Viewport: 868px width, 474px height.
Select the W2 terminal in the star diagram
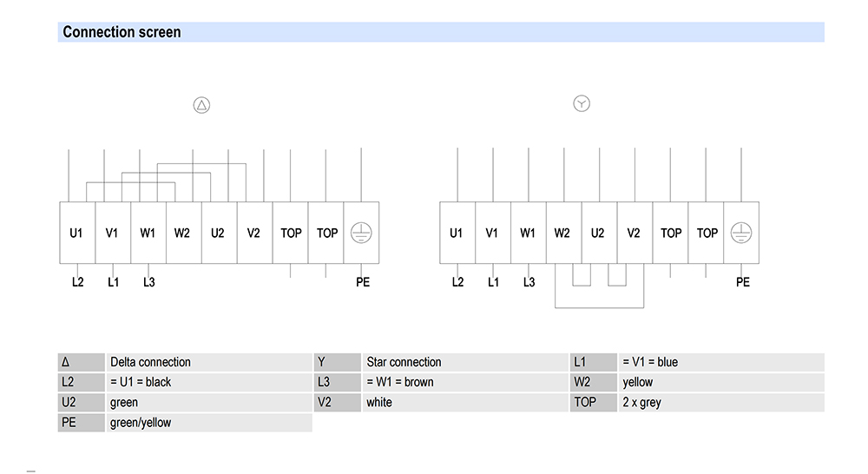click(x=562, y=233)
